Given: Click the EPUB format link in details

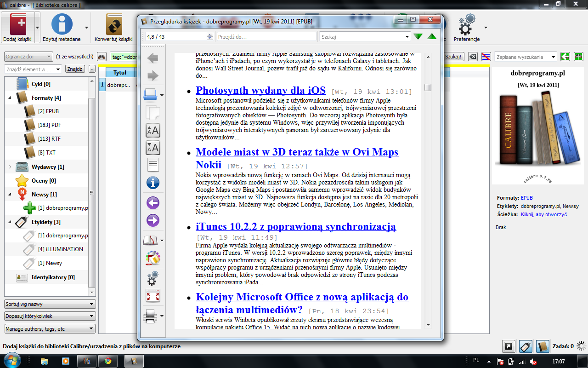Looking at the screenshot, I should click(x=527, y=198).
